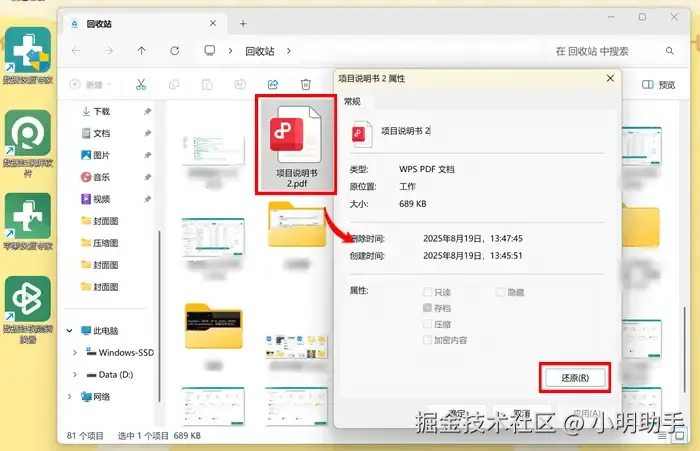Viewport: 700px width, 451px height.
Task: Expand the Windows-SSD drive node
Action: [x=75, y=353]
